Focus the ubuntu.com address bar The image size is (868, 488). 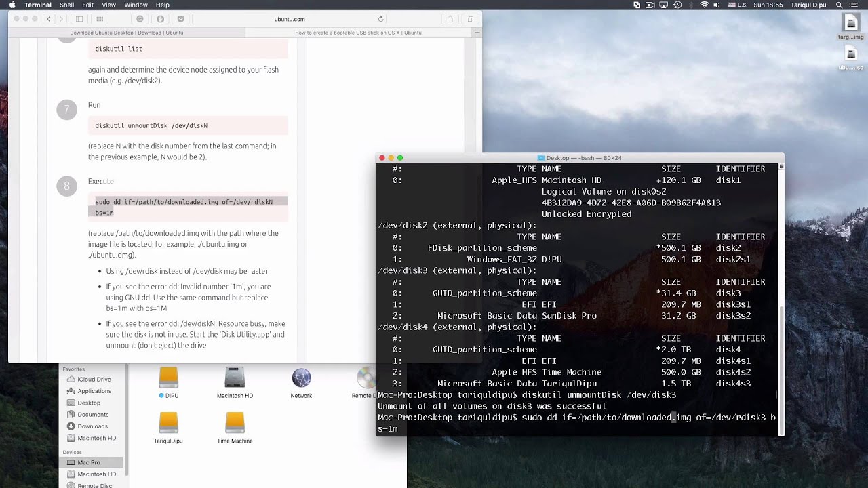tap(290, 19)
